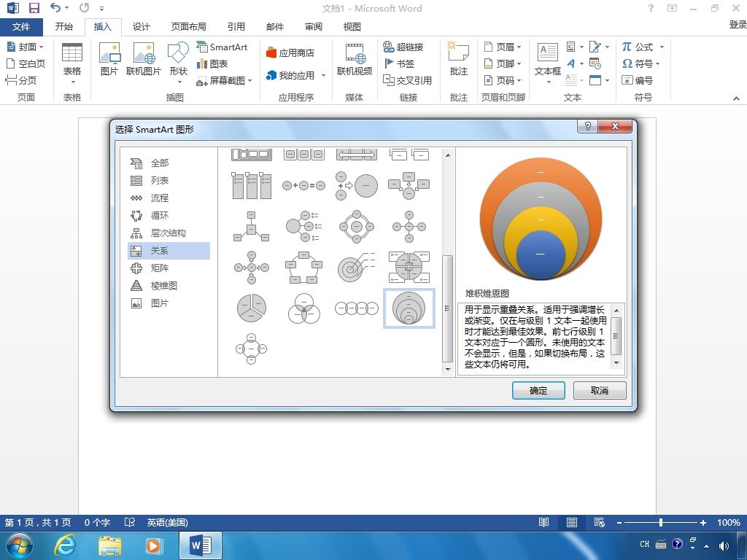Choose the Basic Pie layout thumbnail
Image resolution: width=747 pixels, height=560 pixels.
click(x=252, y=308)
